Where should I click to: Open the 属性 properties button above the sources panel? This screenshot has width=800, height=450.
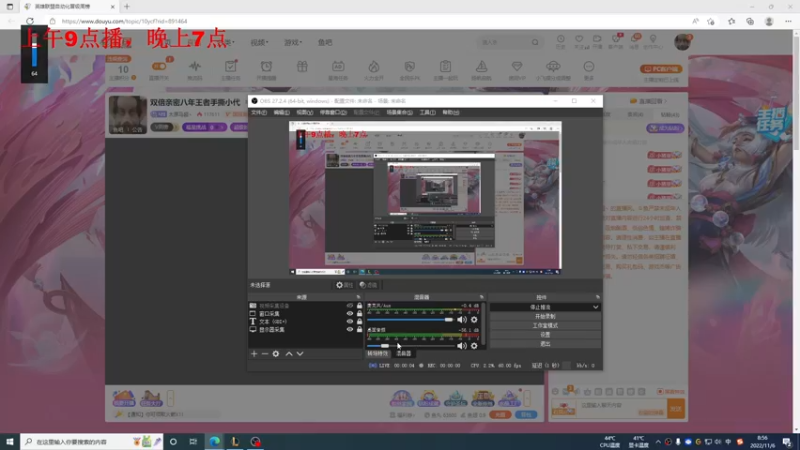pos(344,285)
